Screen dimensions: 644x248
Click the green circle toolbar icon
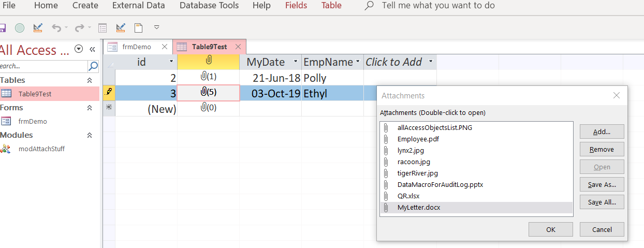20,27
